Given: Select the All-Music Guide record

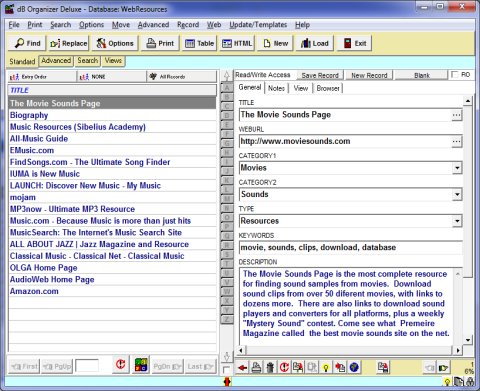Looking at the screenshot, I should point(112,139).
